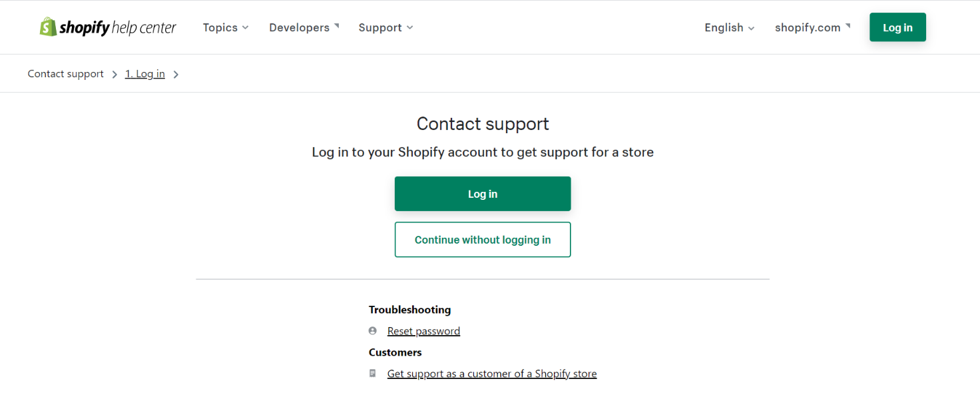The height and width of the screenshot is (403, 980).
Task: Open the English language selector
Action: 729,27
